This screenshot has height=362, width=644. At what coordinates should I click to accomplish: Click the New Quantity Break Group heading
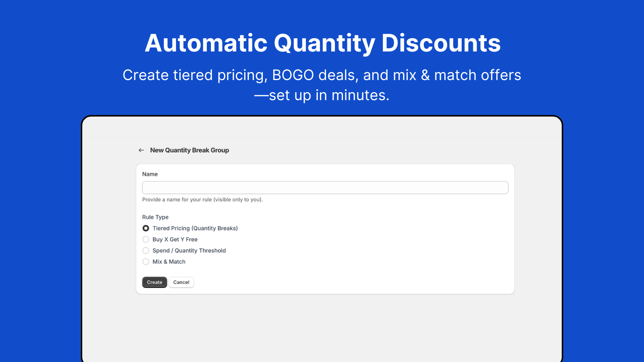[x=190, y=150]
